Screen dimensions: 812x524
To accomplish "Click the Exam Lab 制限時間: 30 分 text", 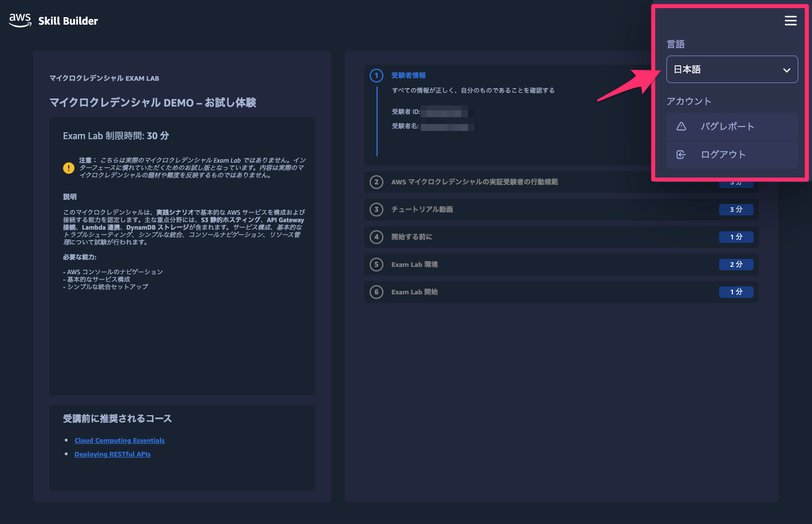I will tap(116, 136).
